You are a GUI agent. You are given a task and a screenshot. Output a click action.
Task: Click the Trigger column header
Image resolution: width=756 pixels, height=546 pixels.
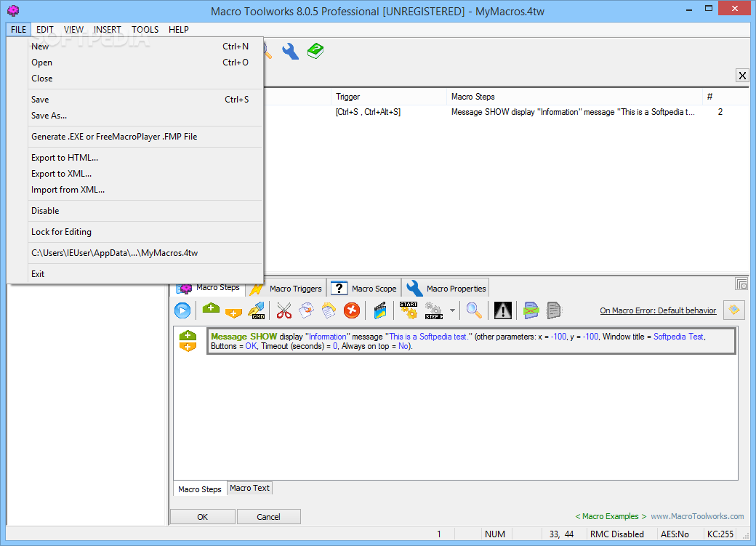tap(389, 97)
